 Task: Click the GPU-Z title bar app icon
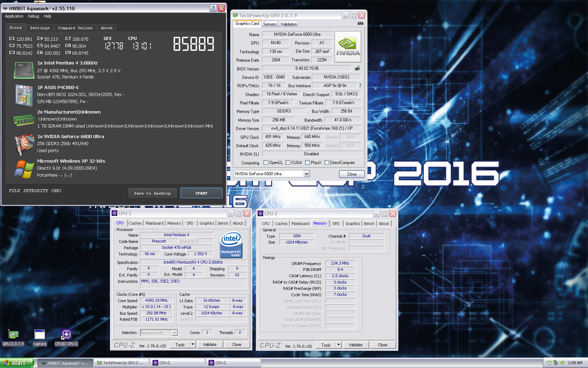click(236, 15)
